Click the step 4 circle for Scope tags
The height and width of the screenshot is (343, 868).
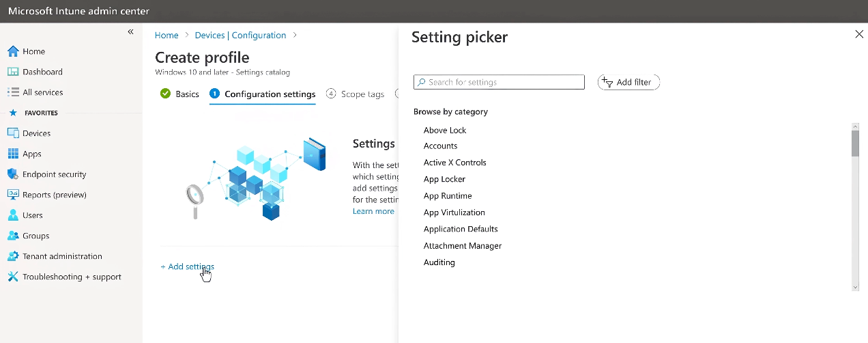point(331,94)
